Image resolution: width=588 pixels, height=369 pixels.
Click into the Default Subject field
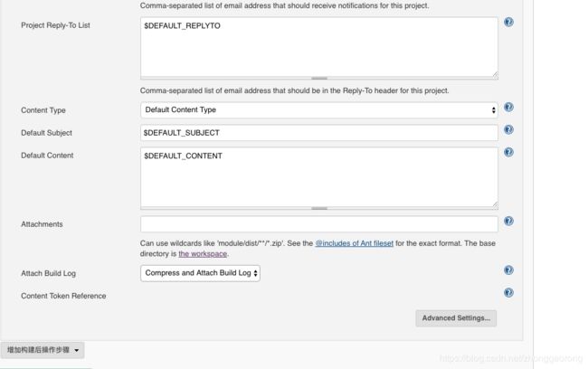click(x=319, y=133)
